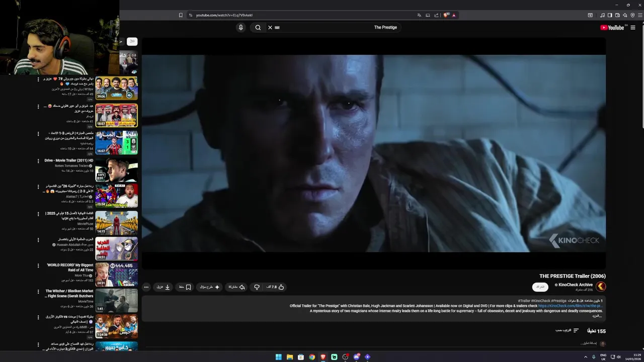Viewport: 644px width, 362px height.
Task: Click 'The Witcher / Blaviken Market' title
Action: click(x=69, y=291)
